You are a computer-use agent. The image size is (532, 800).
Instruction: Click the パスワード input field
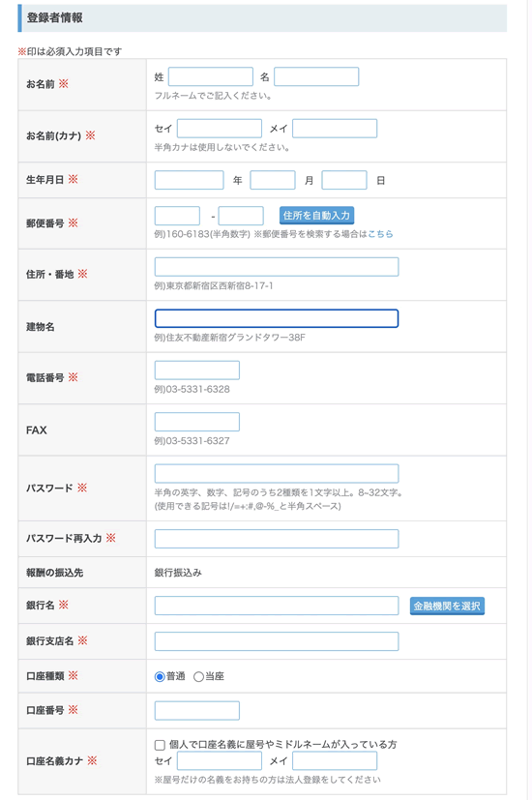(x=277, y=473)
